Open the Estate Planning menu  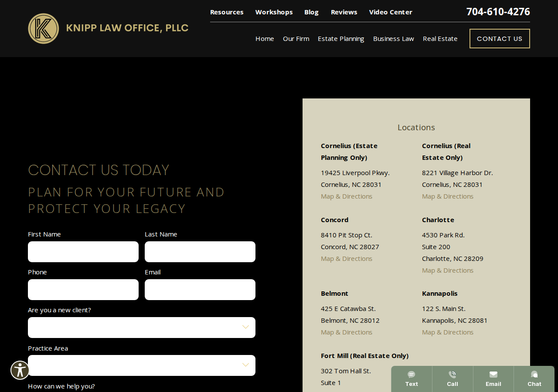point(341,39)
